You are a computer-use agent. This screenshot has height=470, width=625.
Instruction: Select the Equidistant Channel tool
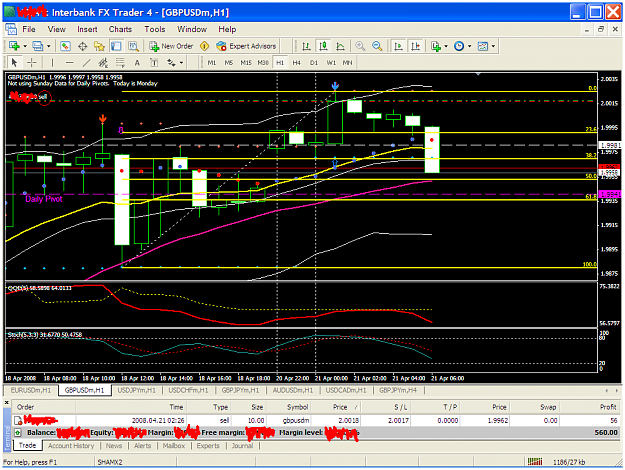tap(103, 63)
